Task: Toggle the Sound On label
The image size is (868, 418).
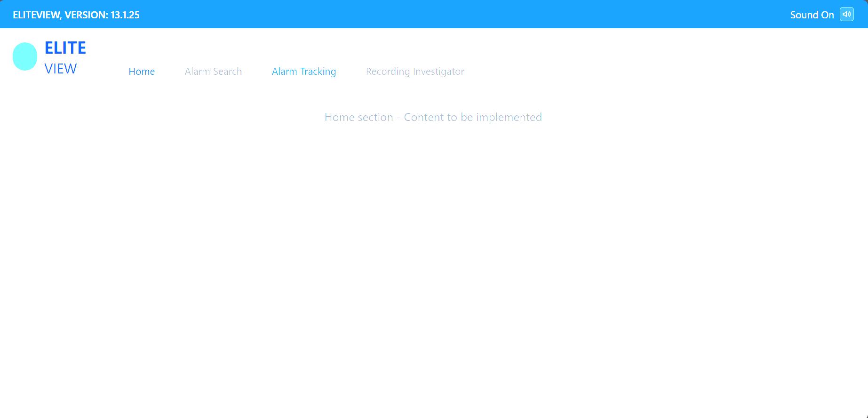Action: tap(812, 15)
